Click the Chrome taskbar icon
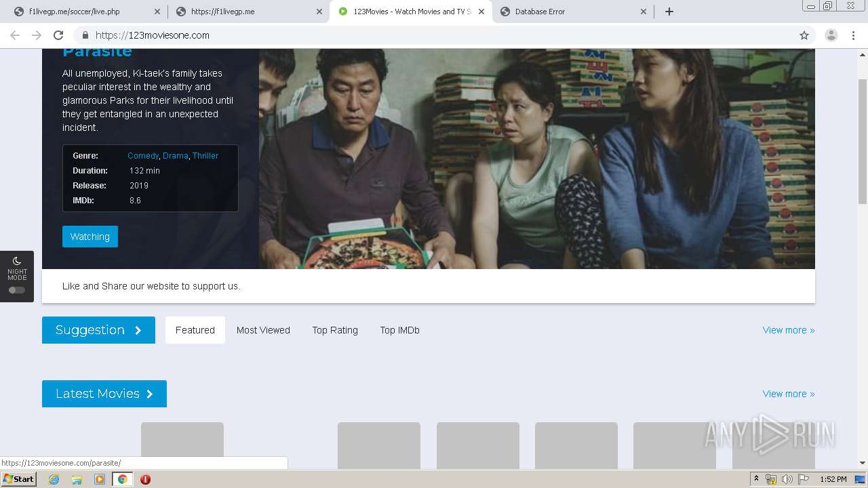868x488 pixels. (122, 479)
